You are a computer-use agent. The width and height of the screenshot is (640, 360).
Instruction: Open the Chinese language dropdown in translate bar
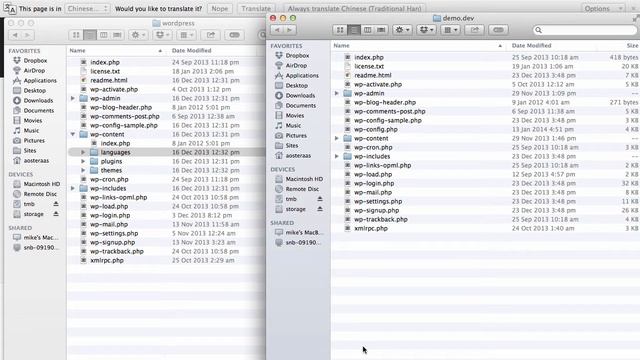(x=87, y=9)
